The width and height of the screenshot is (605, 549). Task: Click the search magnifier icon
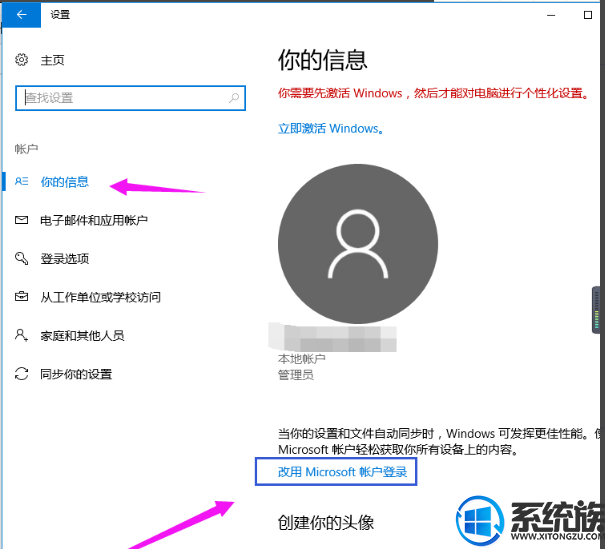pos(234,98)
